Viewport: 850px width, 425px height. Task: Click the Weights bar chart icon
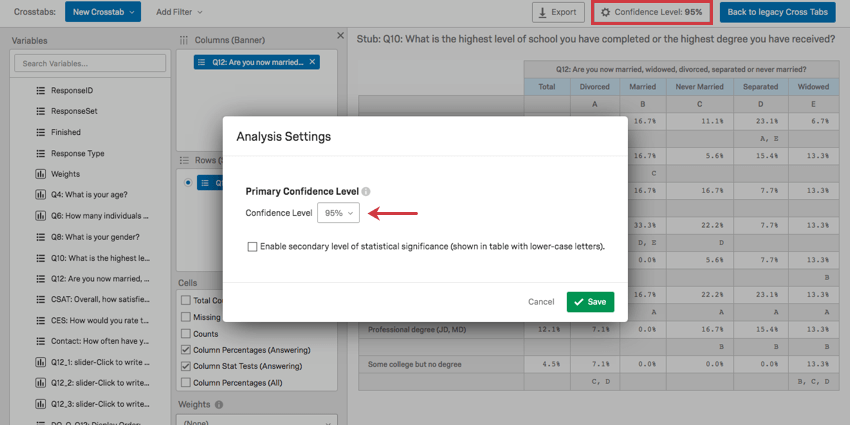pos(41,173)
